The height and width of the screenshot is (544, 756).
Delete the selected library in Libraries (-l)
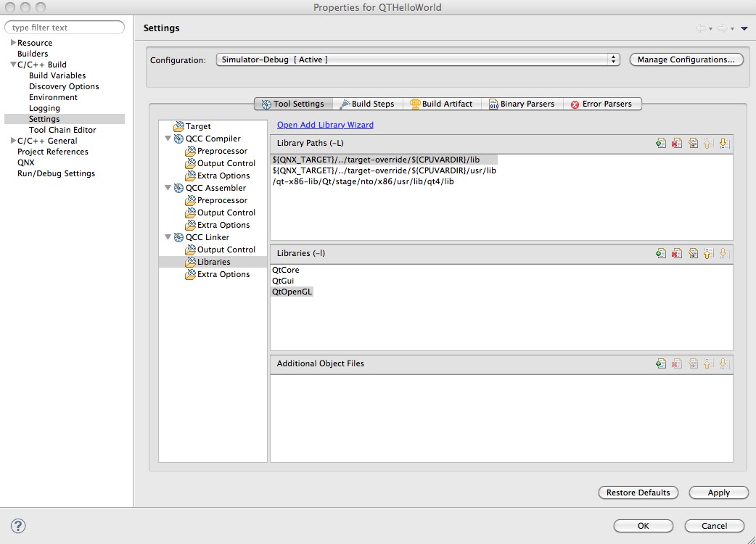pos(677,253)
